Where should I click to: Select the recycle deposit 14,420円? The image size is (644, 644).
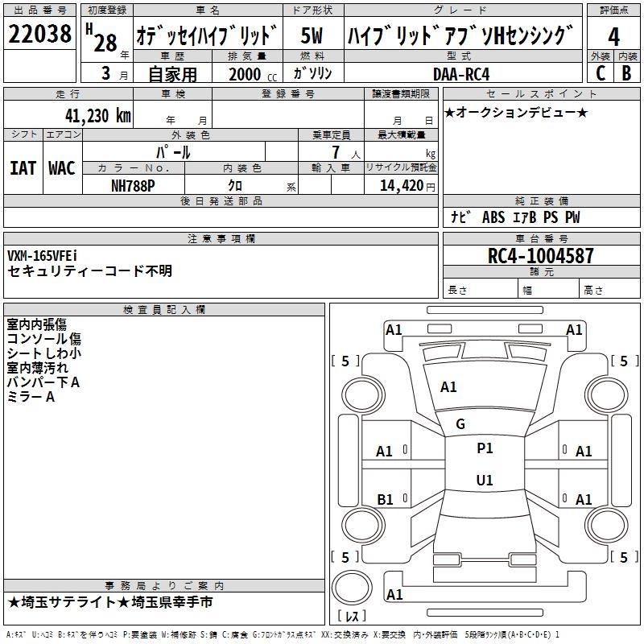pos(407,186)
